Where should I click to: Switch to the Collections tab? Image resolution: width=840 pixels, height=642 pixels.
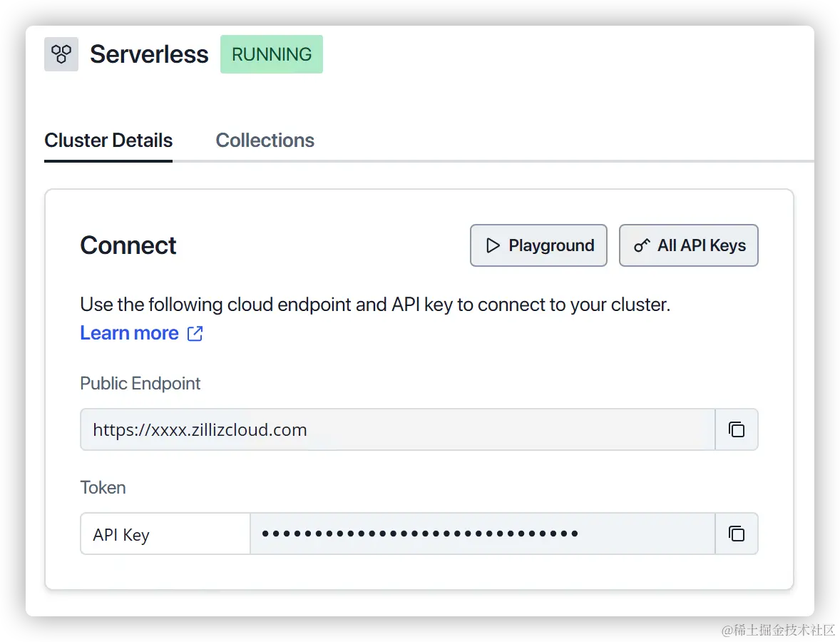click(x=265, y=141)
